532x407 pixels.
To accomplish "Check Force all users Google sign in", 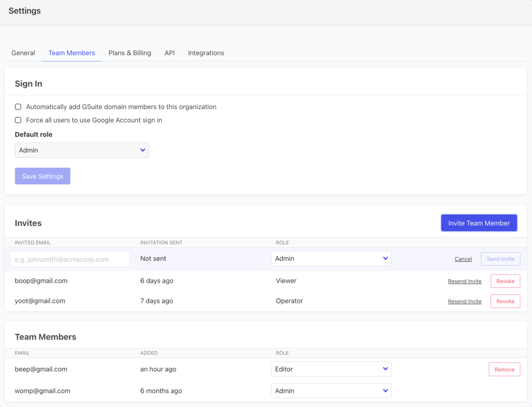I will [x=18, y=120].
